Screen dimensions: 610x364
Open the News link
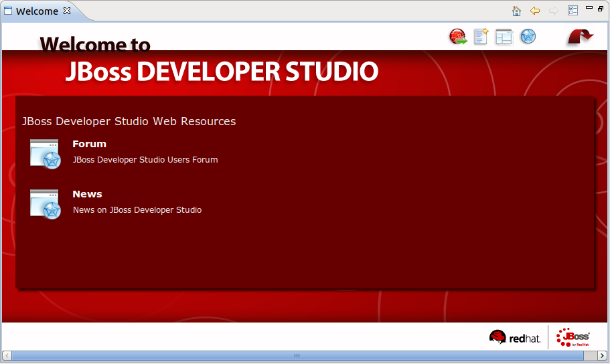pos(87,194)
